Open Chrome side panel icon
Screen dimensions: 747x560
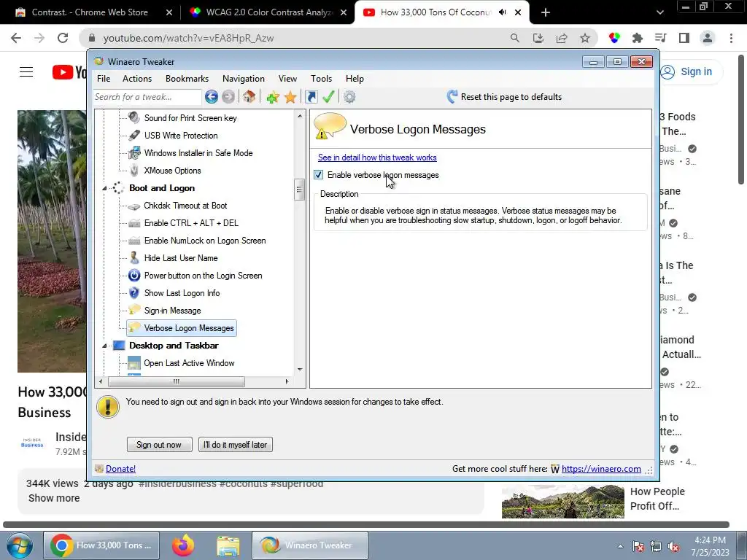(684, 38)
